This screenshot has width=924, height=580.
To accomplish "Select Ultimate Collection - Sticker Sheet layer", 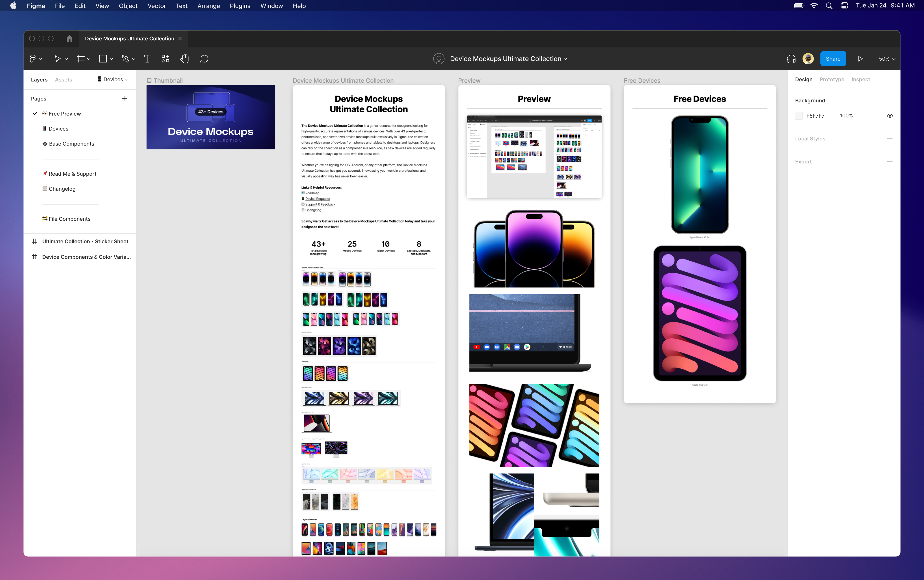I will tap(80, 241).
